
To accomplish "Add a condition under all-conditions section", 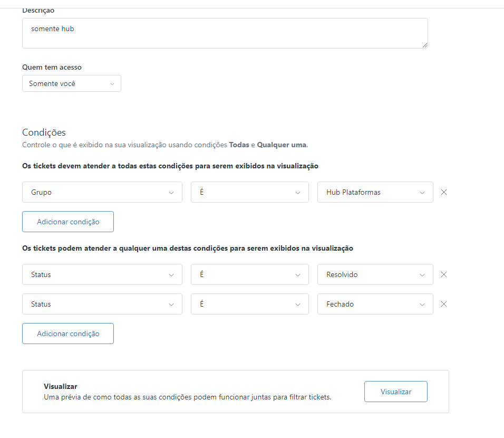I will coord(68,222).
